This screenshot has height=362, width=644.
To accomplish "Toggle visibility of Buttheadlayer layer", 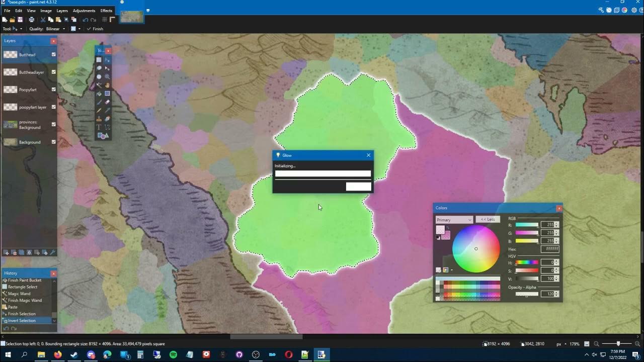I will point(54,72).
